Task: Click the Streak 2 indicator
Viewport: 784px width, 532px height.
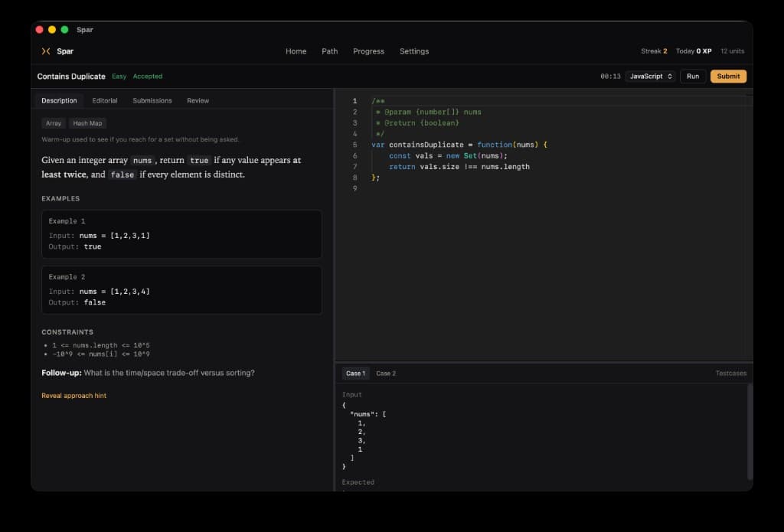Action: pos(654,51)
